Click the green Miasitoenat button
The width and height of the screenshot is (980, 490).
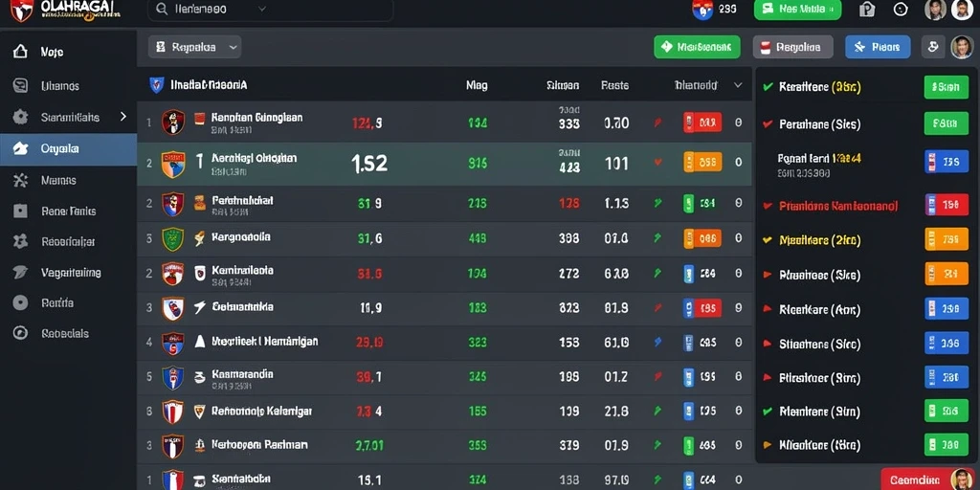[x=697, y=47]
